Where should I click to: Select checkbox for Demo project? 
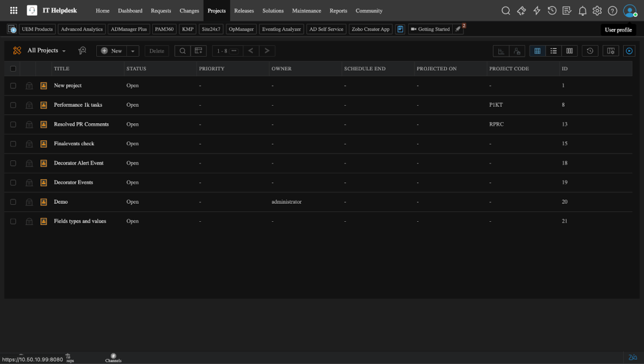(x=13, y=202)
